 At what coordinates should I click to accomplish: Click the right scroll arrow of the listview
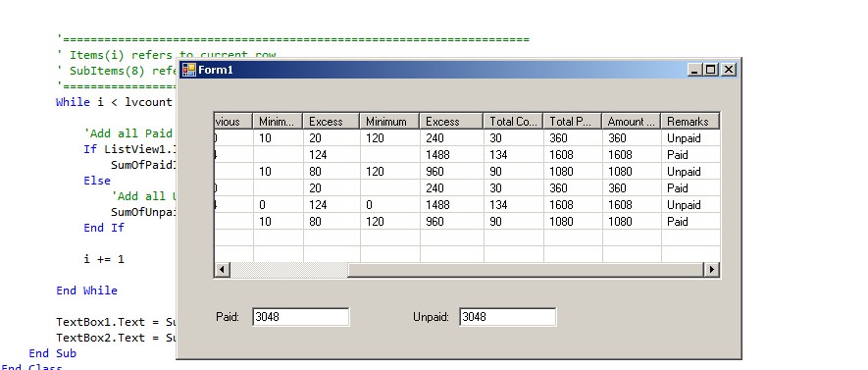[x=711, y=270]
